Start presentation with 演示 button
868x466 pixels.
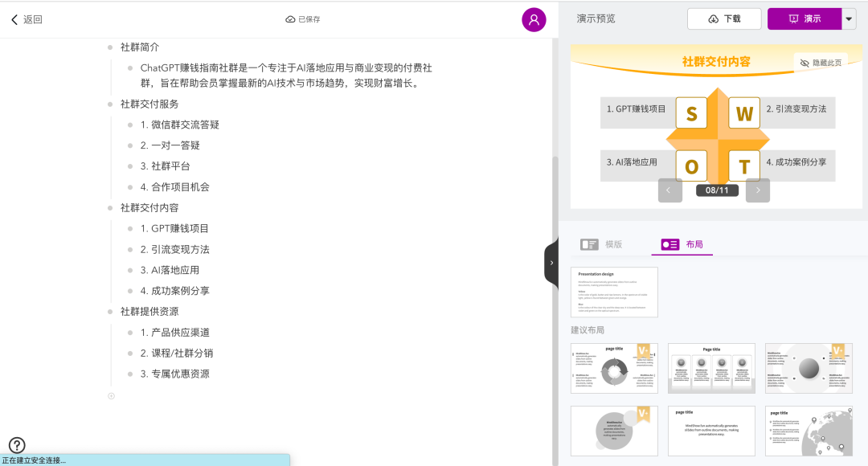(805, 18)
